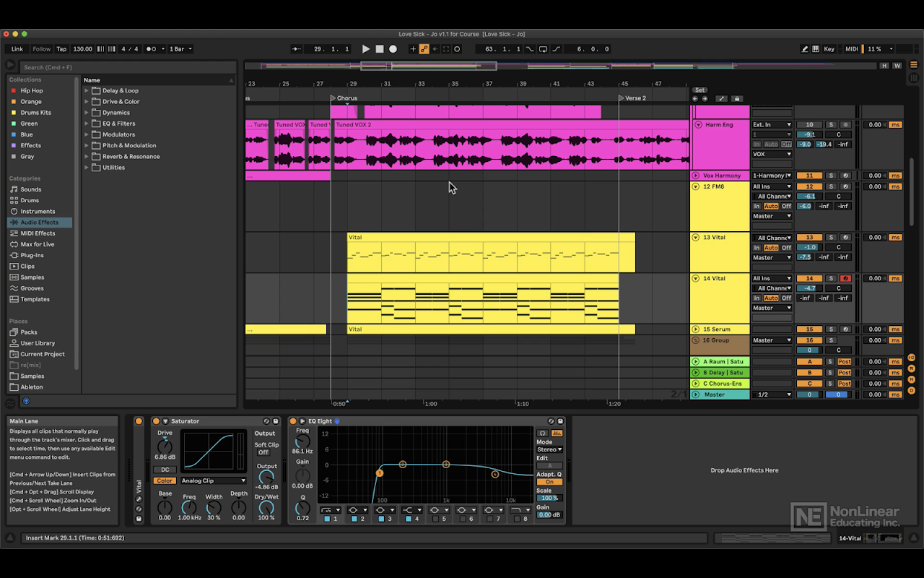Click the Tap tempo button

tap(61, 49)
